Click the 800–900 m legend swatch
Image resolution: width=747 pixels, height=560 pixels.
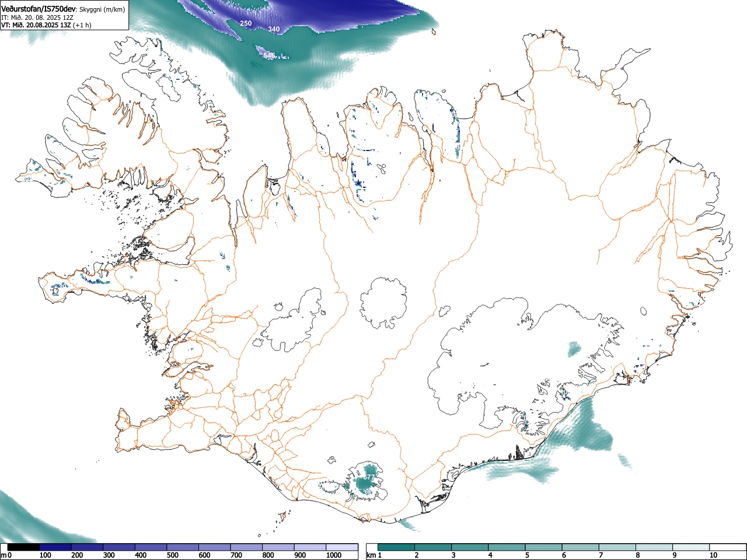pyautogui.click(x=278, y=547)
